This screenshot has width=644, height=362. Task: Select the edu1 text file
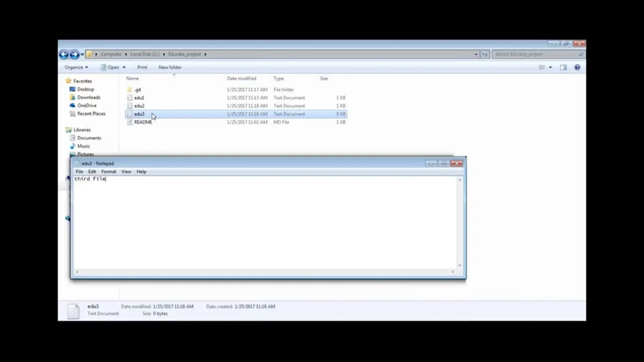(x=139, y=98)
